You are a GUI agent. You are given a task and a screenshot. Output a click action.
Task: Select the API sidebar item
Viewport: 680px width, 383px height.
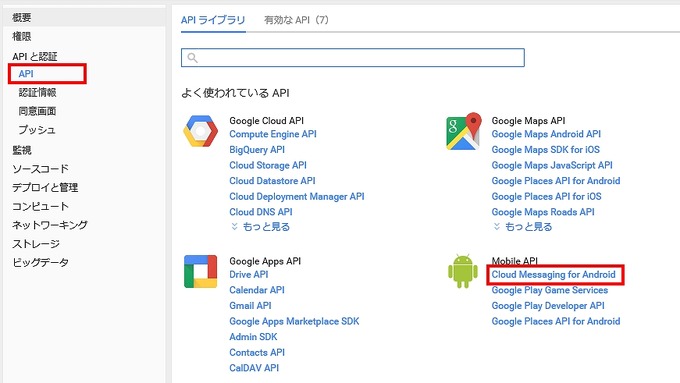(26, 74)
